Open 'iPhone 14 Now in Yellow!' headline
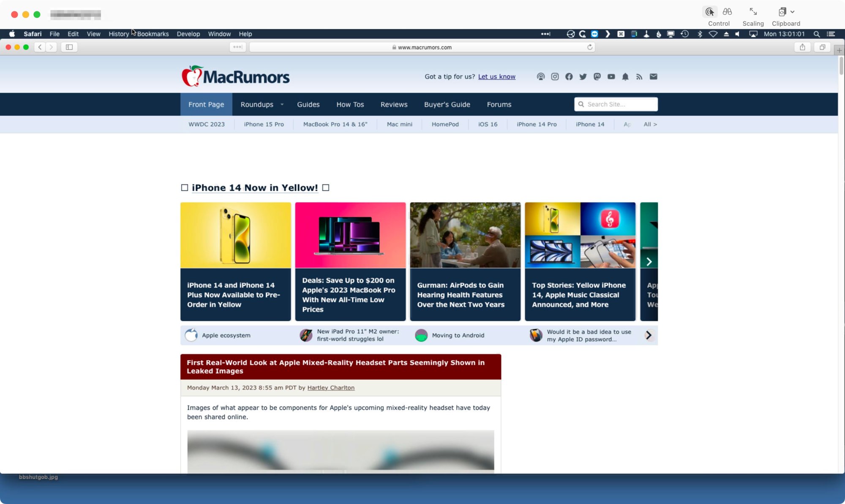 pyautogui.click(x=255, y=188)
